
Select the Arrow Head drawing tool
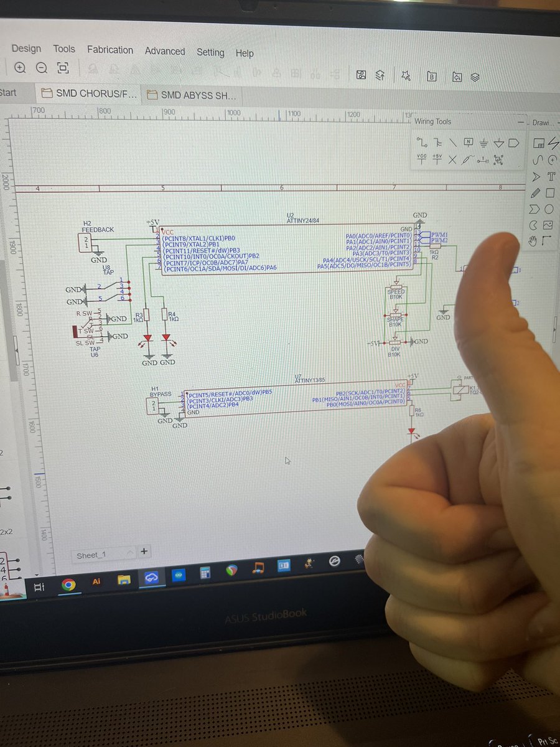point(536,176)
